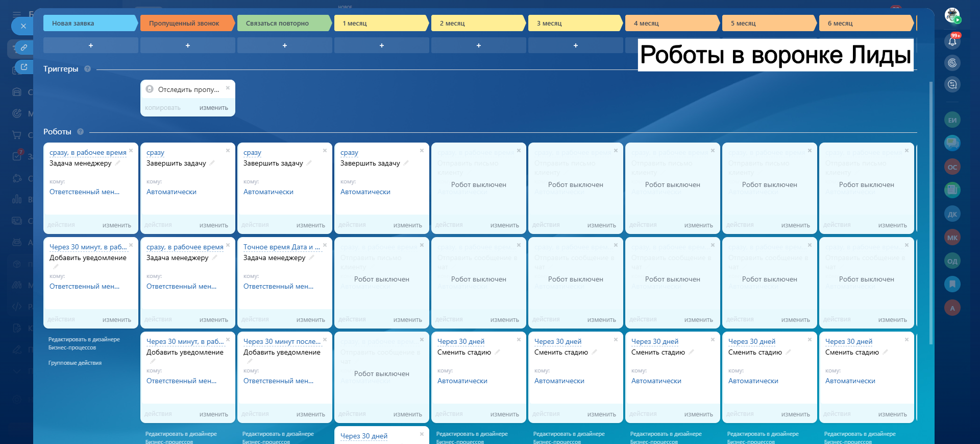Image resolution: width=980 pixels, height=444 pixels.
Task: Open 'сразу' delay settings in 1 месяц column
Action: (x=349, y=153)
